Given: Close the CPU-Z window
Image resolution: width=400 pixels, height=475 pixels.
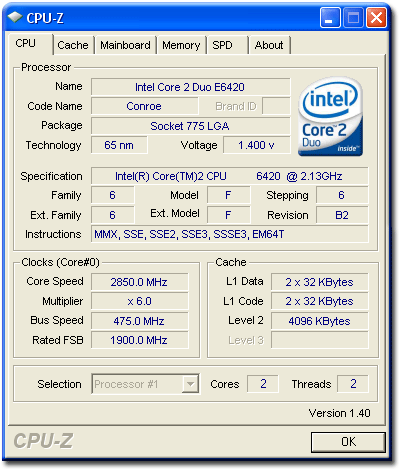Looking at the screenshot, I should pyautogui.click(x=376, y=18).
